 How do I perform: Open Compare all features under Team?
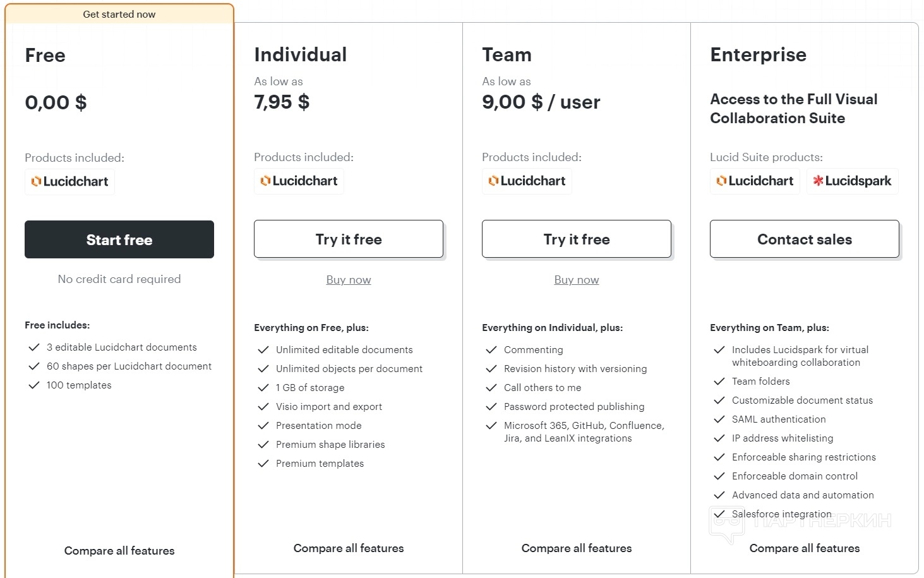(577, 548)
